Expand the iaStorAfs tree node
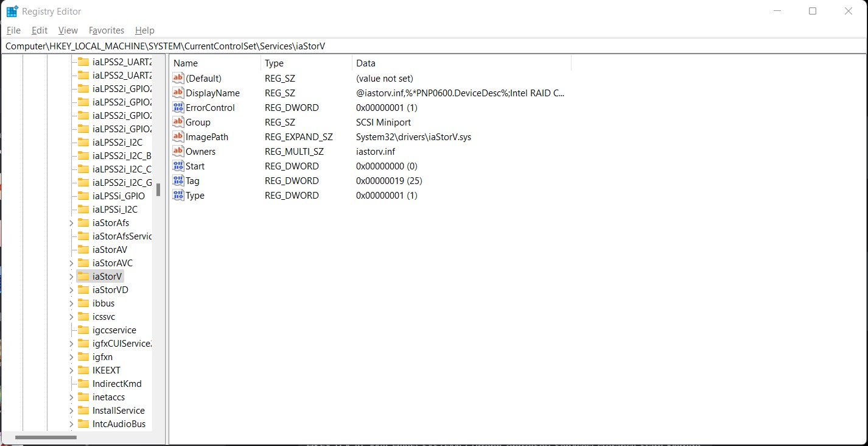The width and height of the screenshot is (868, 446). pyautogui.click(x=71, y=223)
